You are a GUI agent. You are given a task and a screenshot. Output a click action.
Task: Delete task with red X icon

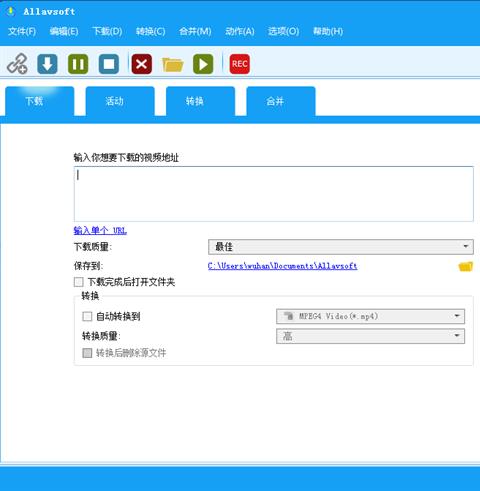(x=142, y=64)
